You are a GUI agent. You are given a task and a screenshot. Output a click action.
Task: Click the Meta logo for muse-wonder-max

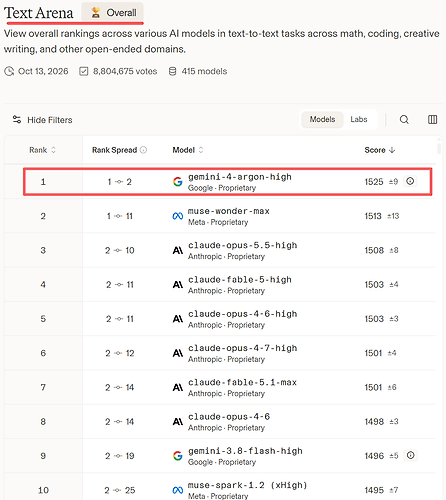coord(178,216)
